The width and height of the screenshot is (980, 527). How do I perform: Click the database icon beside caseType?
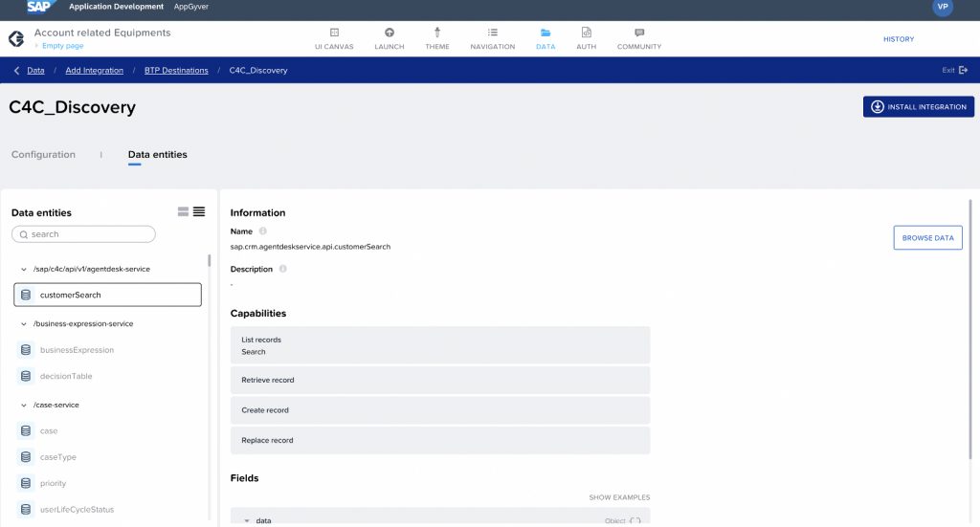point(26,458)
